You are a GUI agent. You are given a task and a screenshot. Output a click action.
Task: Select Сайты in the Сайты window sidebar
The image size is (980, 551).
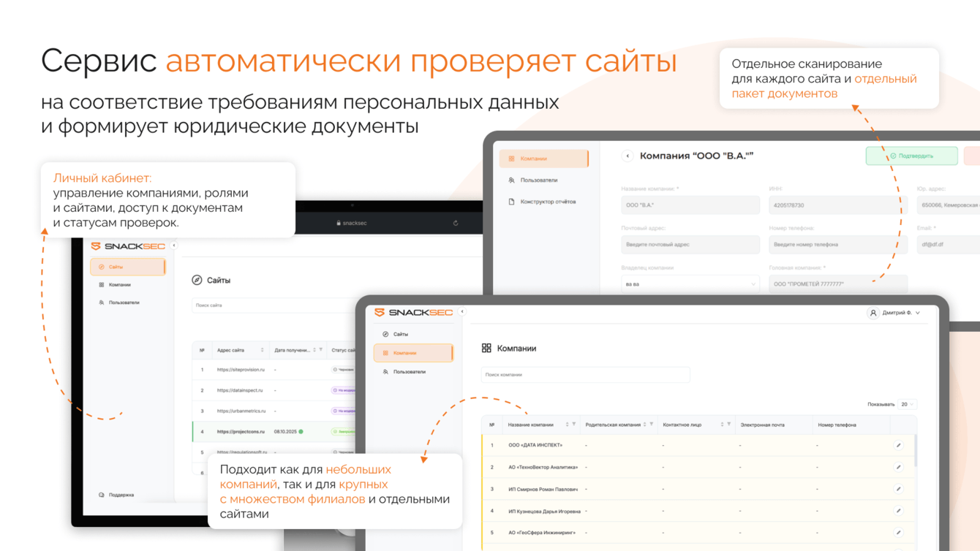pyautogui.click(x=128, y=267)
